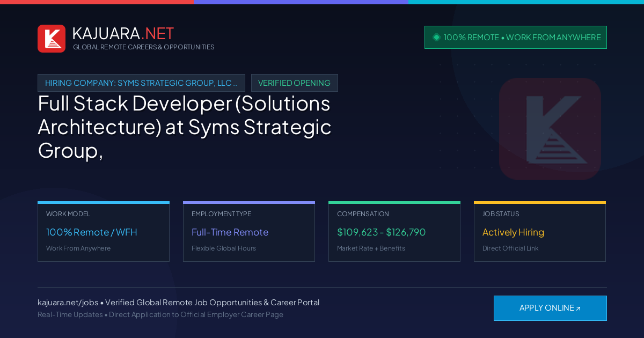Screen dimensions: 644x338
Task: Click the 'Flexible Global Hours' caption
Action: tap(224, 248)
